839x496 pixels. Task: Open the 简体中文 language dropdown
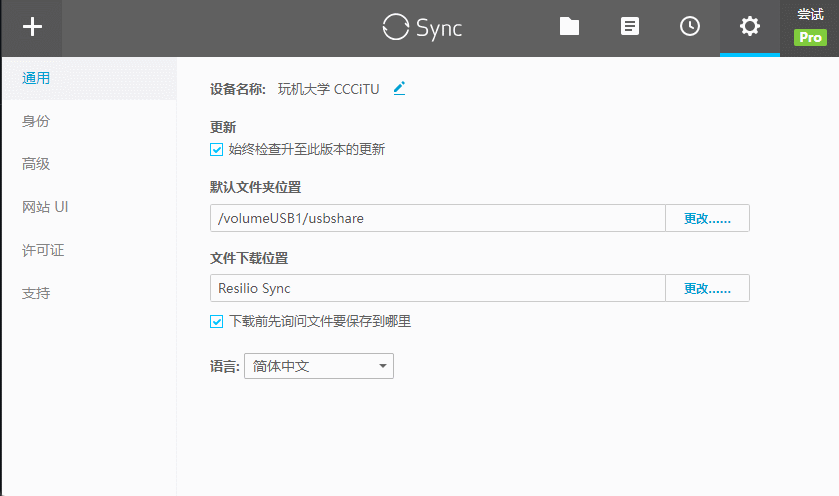tap(319, 366)
